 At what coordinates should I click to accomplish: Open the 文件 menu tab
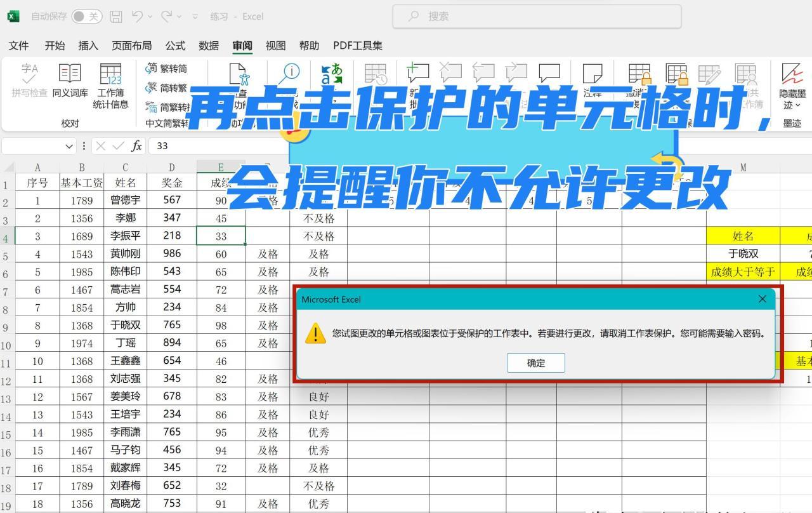pos(18,45)
